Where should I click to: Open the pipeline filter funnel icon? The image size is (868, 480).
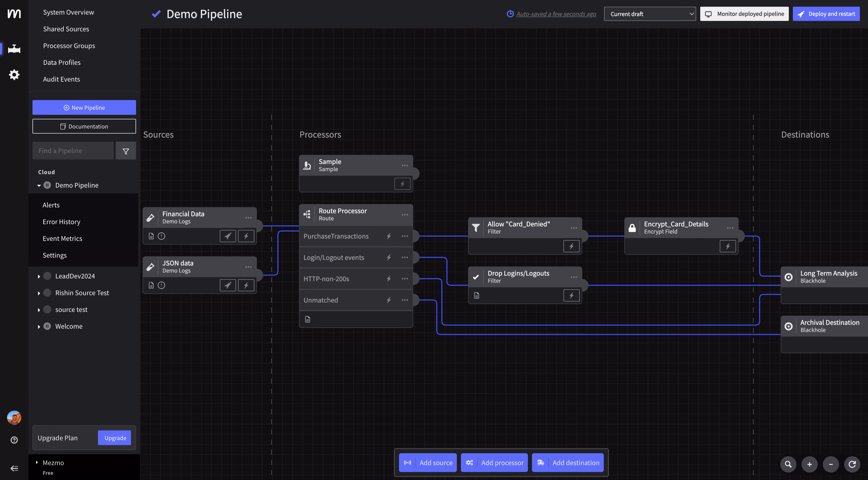pos(126,150)
